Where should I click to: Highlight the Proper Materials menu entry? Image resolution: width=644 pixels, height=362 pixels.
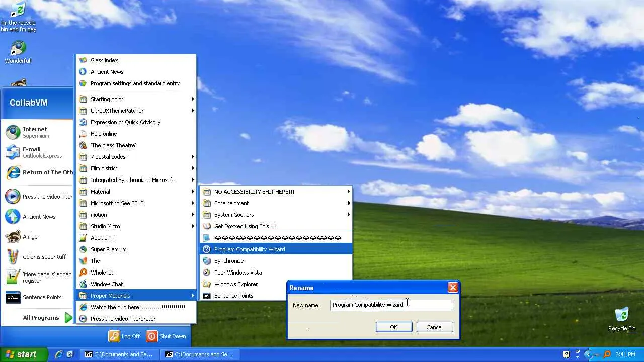(136, 296)
